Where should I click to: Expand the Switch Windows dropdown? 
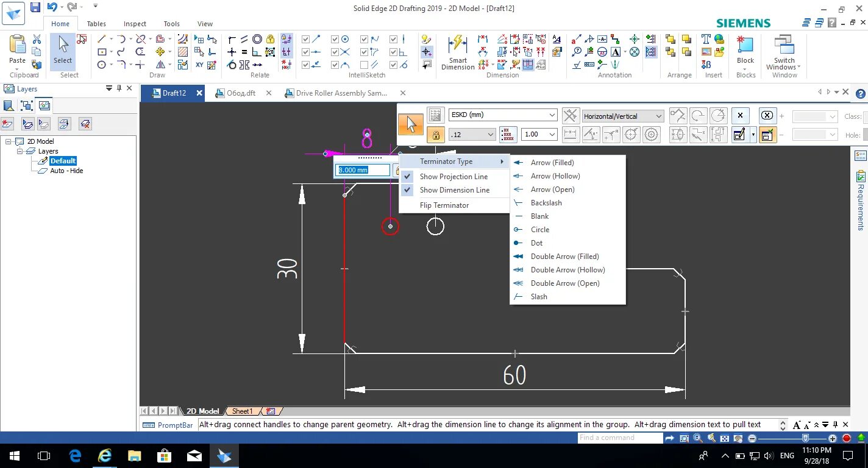coord(784,54)
